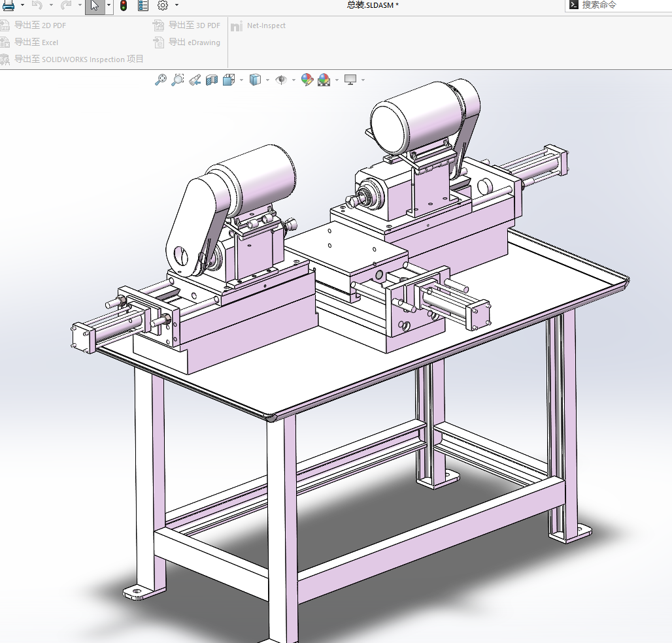Expand the Apply Scene dropdown arrow
The image size is (672, 643).
click(337, 80)
